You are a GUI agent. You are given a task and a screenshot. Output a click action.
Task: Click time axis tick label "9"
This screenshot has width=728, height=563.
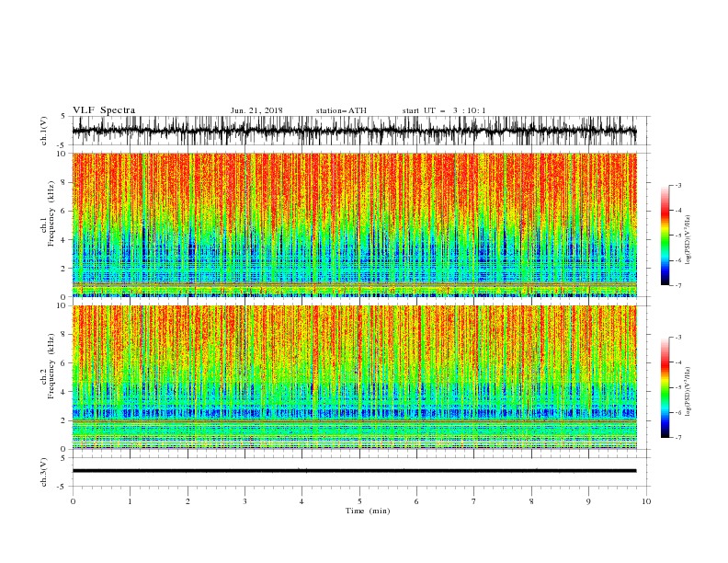coord(588,501)
